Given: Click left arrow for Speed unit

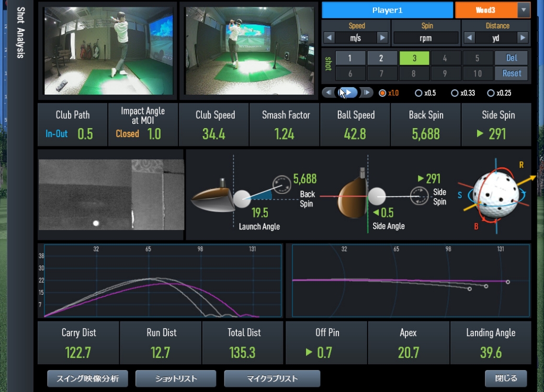Looking at the screenshot, I should tap(329, 38).
